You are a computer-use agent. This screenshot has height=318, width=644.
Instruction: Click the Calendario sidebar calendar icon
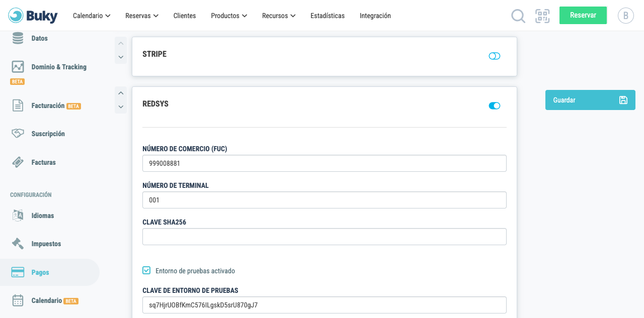[18, 300]
